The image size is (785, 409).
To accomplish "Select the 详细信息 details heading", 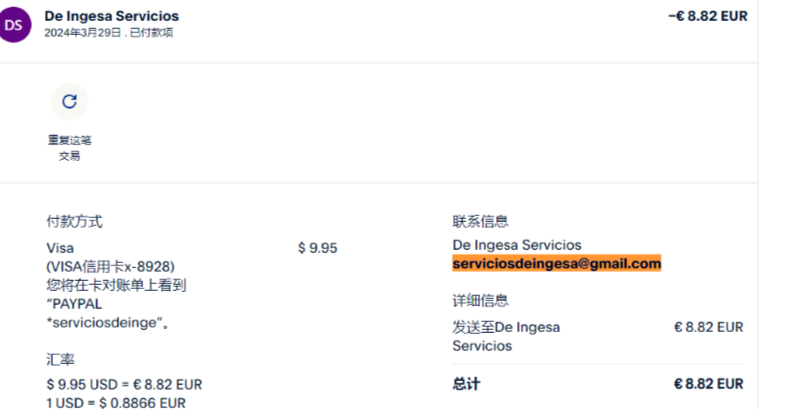I will [480, 300].
